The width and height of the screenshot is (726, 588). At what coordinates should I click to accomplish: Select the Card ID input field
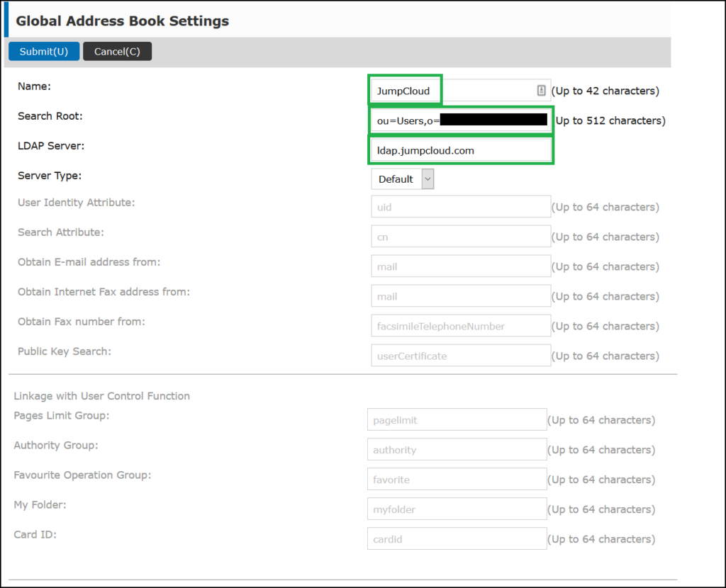pyautogui.click(x=457, y=538)
